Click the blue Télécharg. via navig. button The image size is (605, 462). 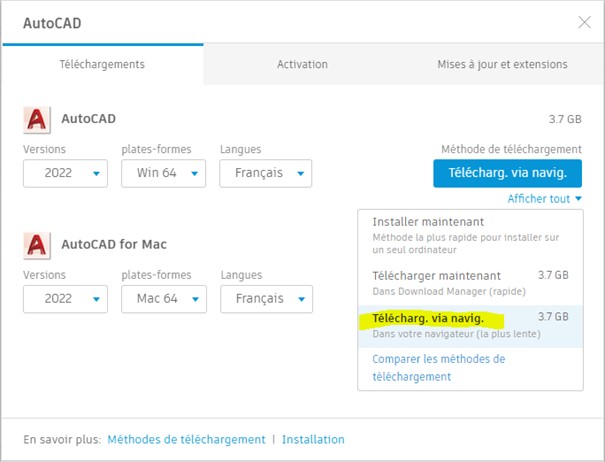507,173
